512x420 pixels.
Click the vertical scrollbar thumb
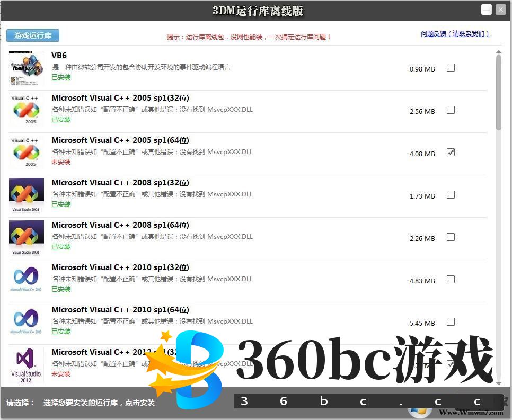(499, 92)
